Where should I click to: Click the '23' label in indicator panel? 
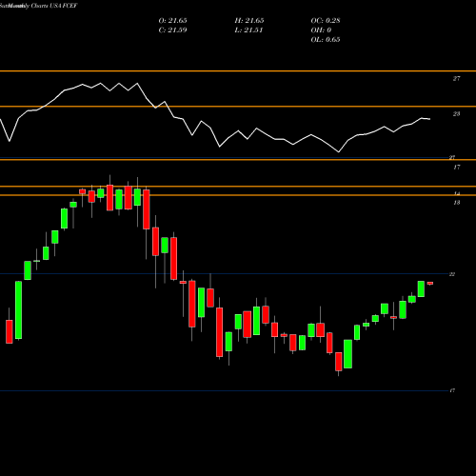(456, 114)
